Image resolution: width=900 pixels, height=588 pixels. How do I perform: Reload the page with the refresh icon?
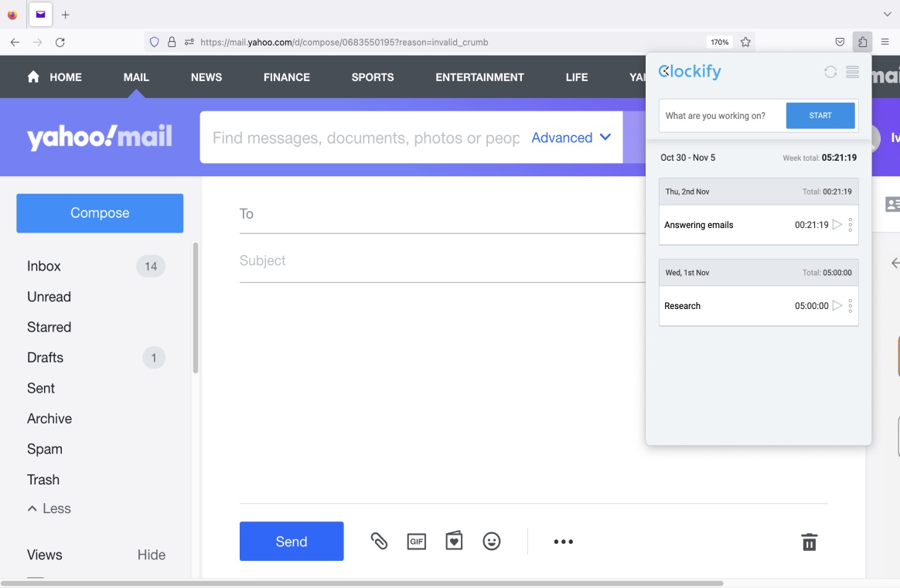tap(60, 42)
